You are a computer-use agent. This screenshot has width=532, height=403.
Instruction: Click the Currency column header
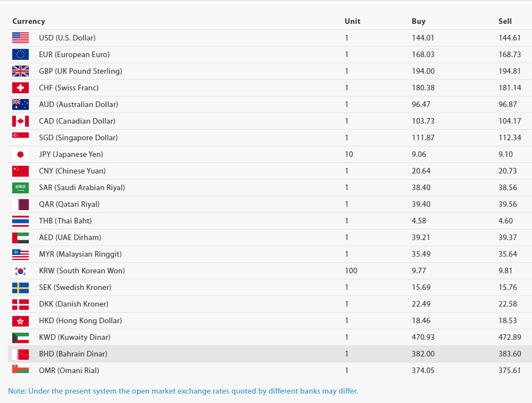pos(29,21)
